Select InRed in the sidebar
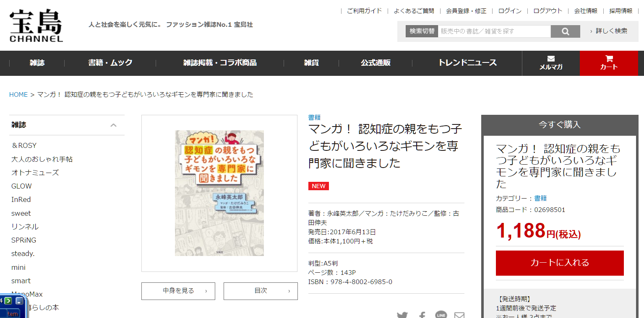This screenshot has height=318, width=644. coord(21,199)
